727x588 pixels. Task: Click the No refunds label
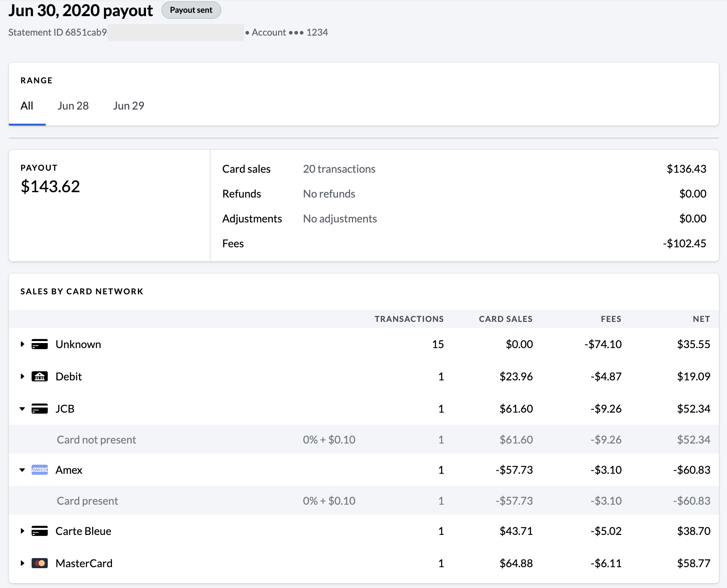pos(329,194)
